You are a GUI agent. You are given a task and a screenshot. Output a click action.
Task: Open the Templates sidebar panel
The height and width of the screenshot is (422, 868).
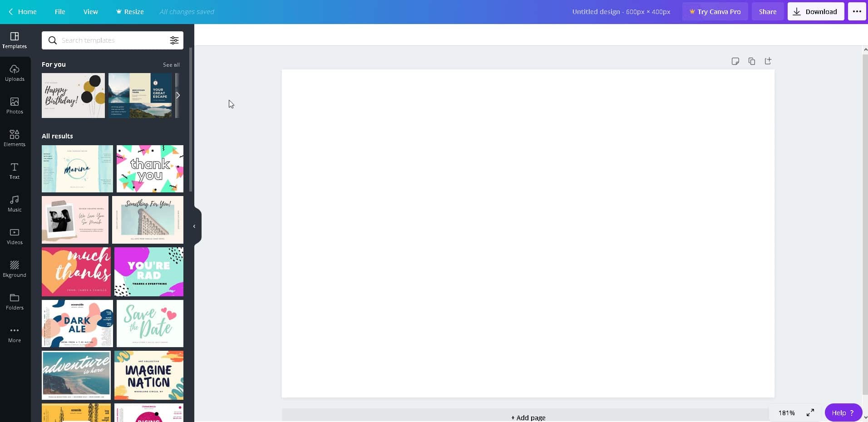pyautogui.click(x=15, y=40)
